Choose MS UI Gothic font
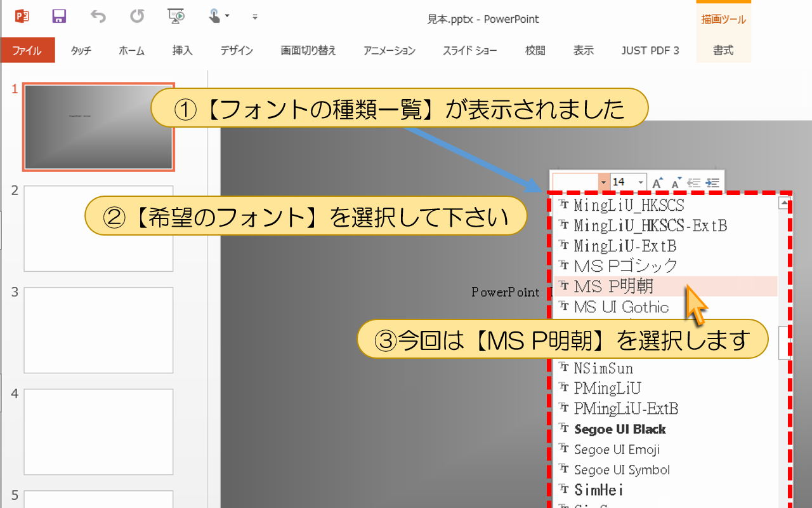Screen dimensions: 812x508 665,307
